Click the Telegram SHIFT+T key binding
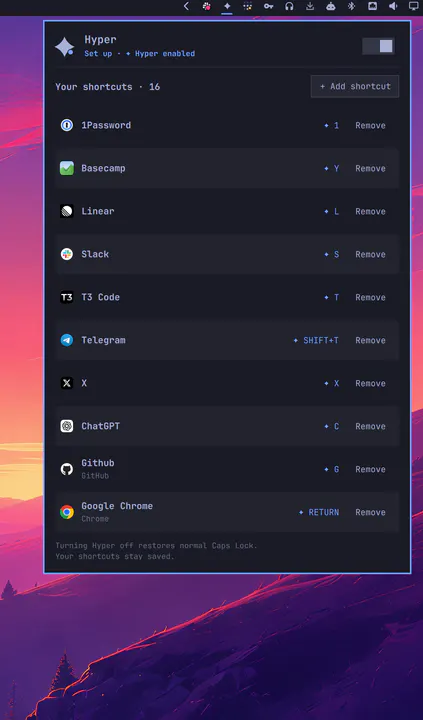The width and height of the screenshot is (423, 720). (x=316, y=340)
